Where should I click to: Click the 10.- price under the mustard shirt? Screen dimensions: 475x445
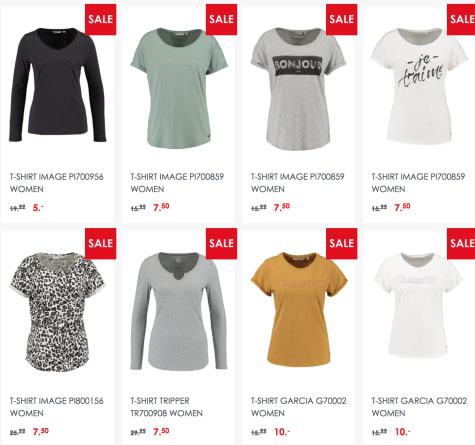[x=282, y=432]
